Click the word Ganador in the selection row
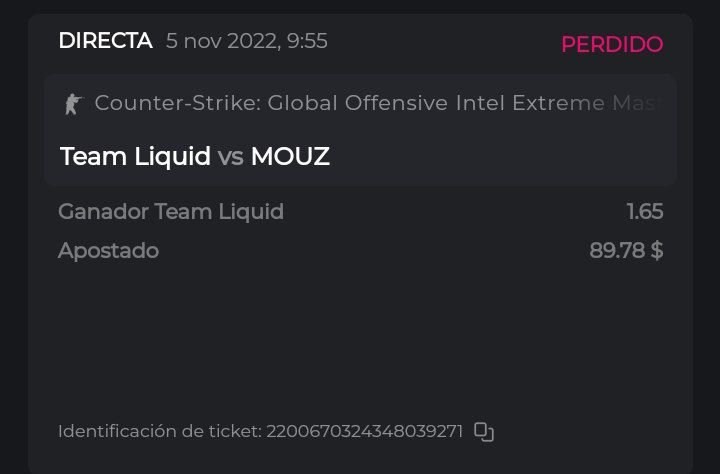The width and height of the screenshot is (720, 474). pos(99,212)
